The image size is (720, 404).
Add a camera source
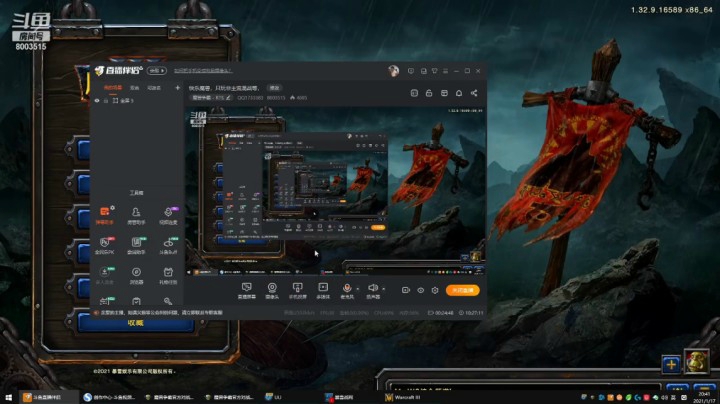(x=272, y=291)
